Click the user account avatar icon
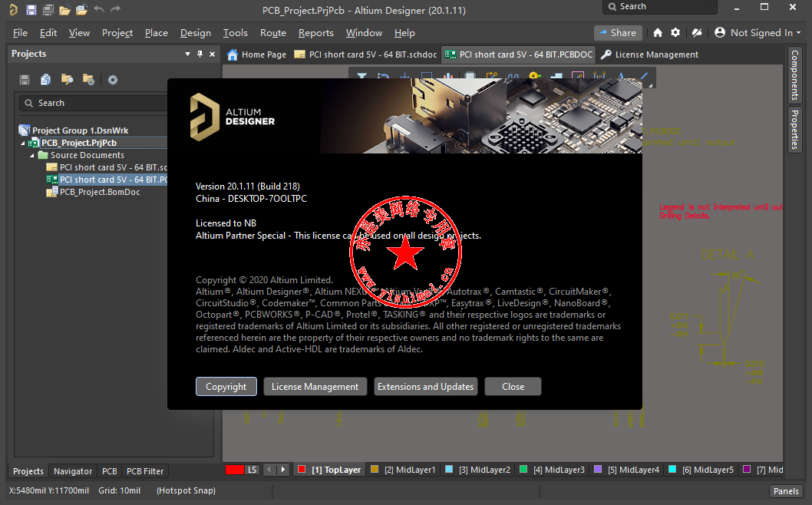Viewport: 812px width, 505px height. tap(720, 33)
